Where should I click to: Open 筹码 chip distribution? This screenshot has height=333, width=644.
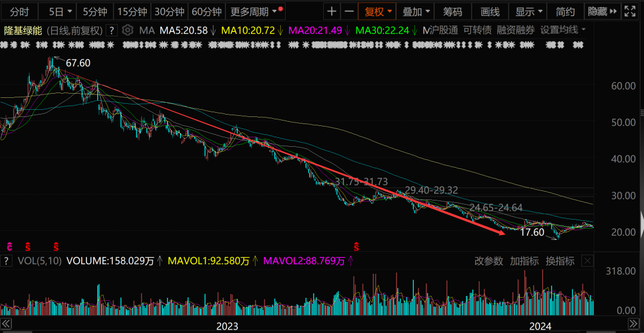pyautogui.click(x=453, y=11)
